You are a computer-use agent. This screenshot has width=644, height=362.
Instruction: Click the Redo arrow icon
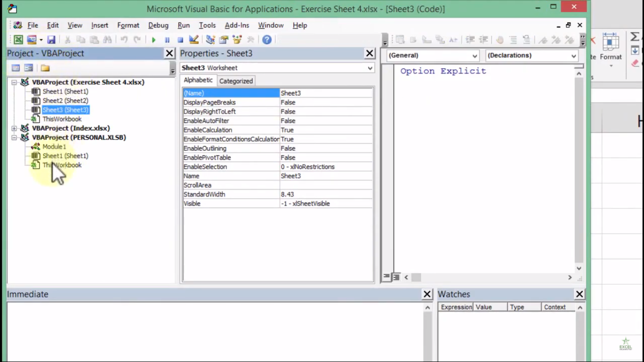(x=137, y=40)
